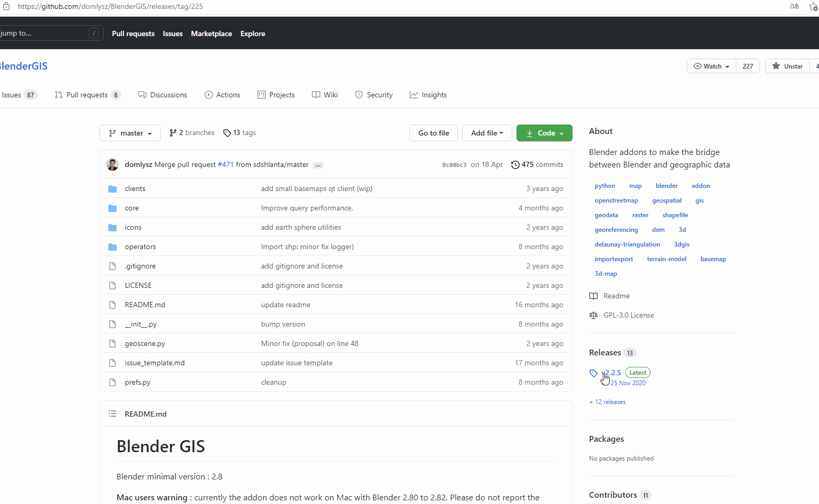Screen dimensions: 819x504
Task: Open the 0c00bc3 commit hash
Action: (454, 165)
